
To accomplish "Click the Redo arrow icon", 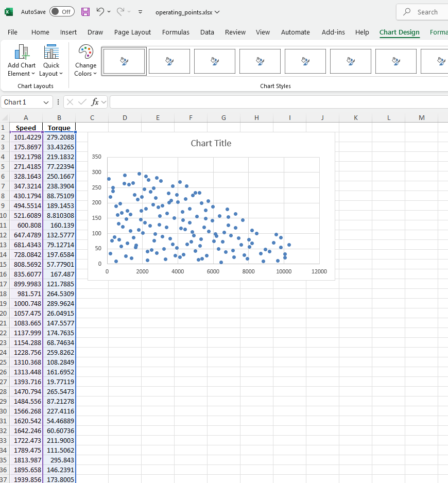I will [x=120, y=12].
